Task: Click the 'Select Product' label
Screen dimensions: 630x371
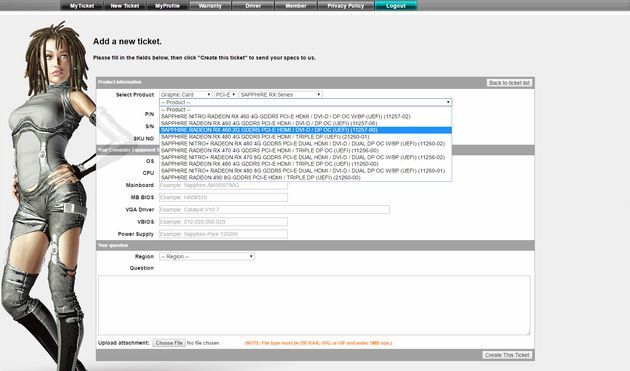Action: click(x=135, y=94)
